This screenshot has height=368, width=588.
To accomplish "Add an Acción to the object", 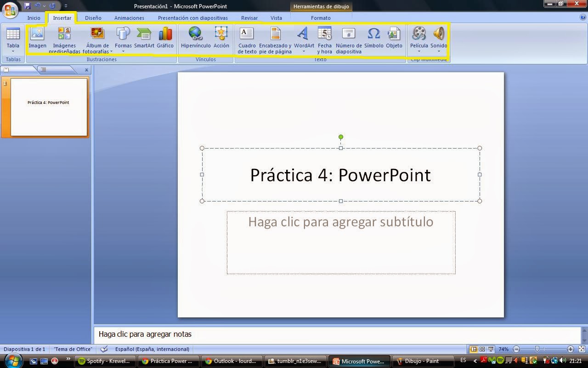I will [x=221, y=38].
